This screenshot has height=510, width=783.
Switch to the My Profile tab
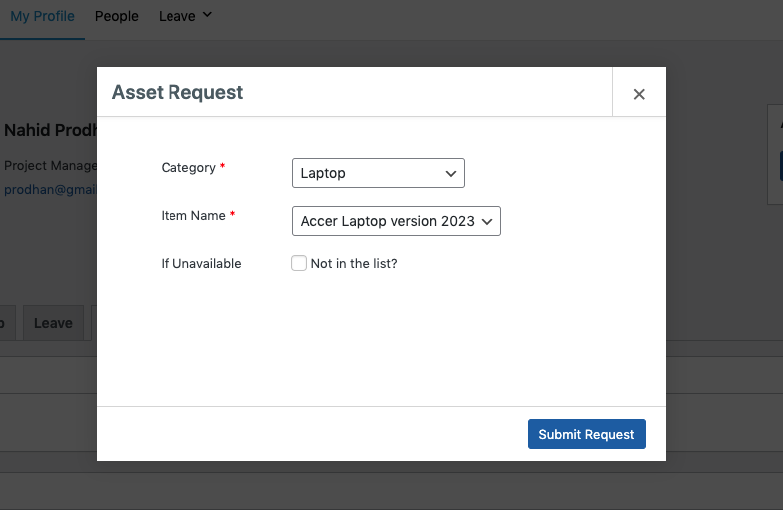[42, 16]
